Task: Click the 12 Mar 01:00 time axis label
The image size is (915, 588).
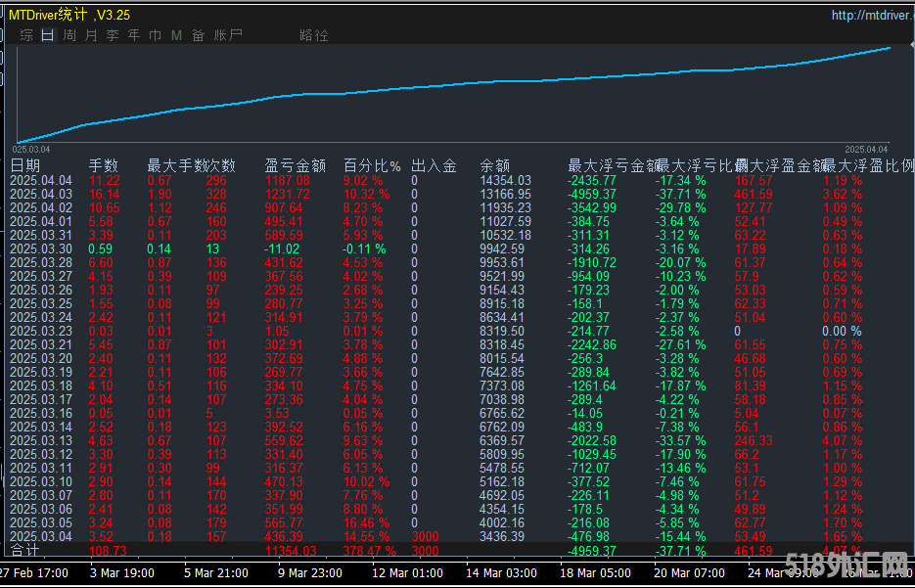Action: click(408, 572)
